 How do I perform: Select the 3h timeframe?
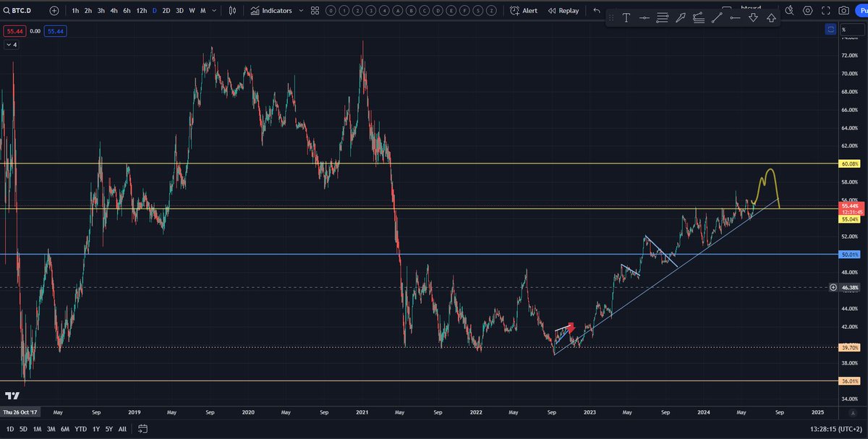tap(101, 11)
